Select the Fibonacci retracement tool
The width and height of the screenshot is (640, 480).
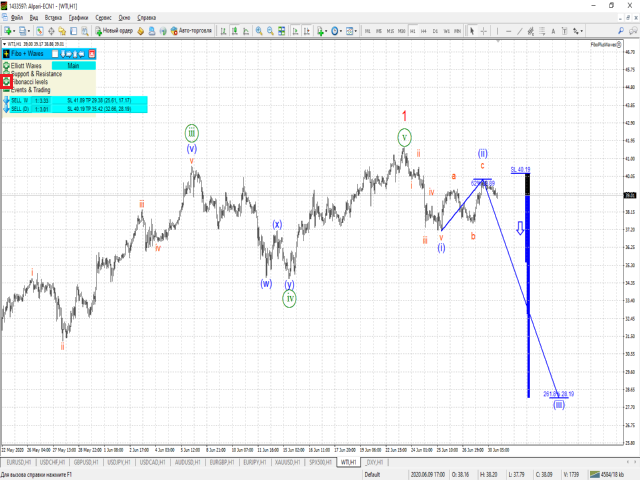tap(542, 31)
